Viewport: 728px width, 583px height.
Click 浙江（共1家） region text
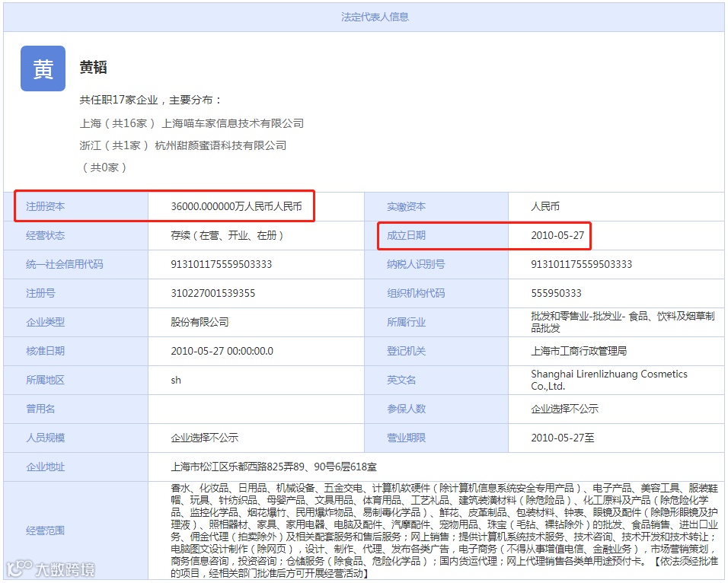pyautogui.click(x=114, y=145)
